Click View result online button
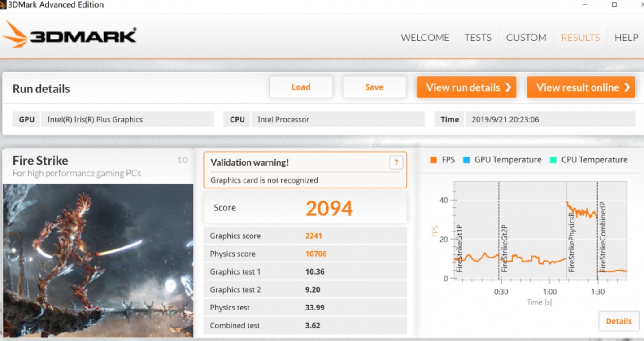This screenshot has width=644, height=341. tap(581, 87)
